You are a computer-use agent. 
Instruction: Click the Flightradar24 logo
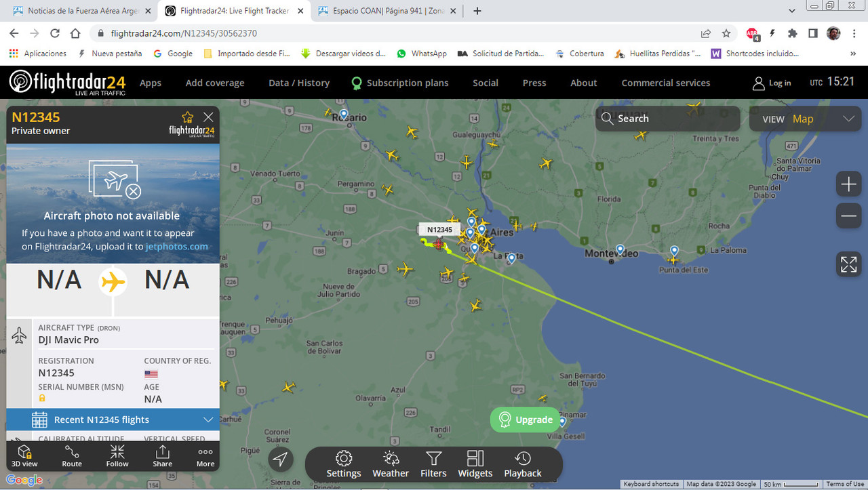[x=68, y=83]
